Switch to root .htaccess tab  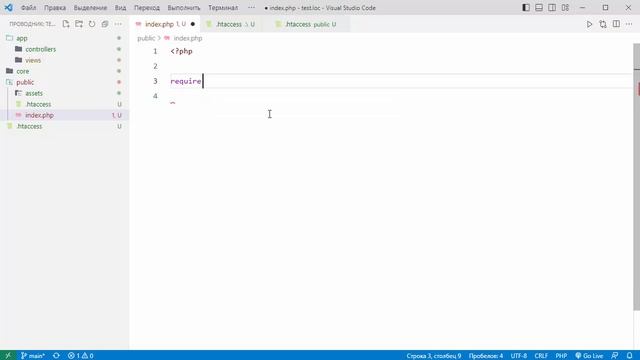coord(231,24)
